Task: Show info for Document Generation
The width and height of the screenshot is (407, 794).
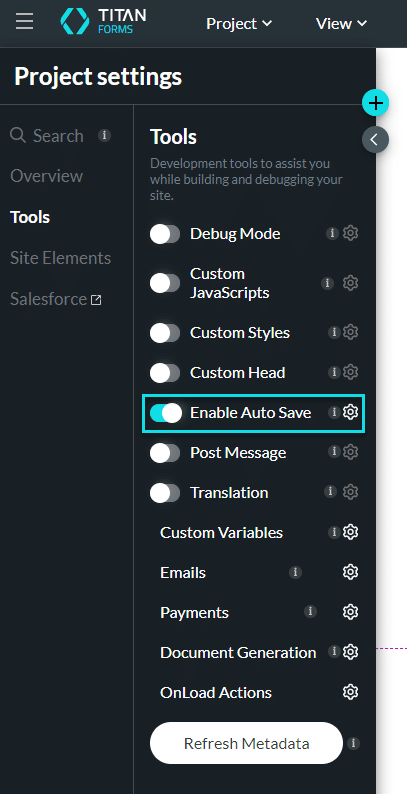Action: 333,652
